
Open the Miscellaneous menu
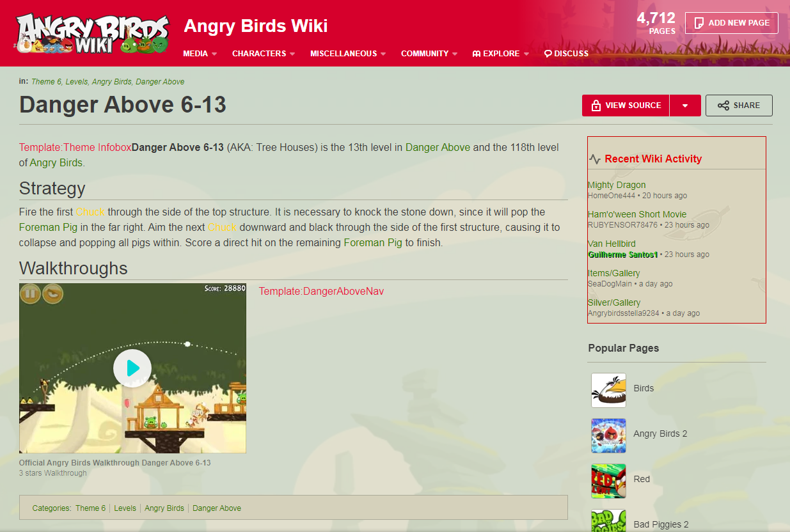[347, 54]
